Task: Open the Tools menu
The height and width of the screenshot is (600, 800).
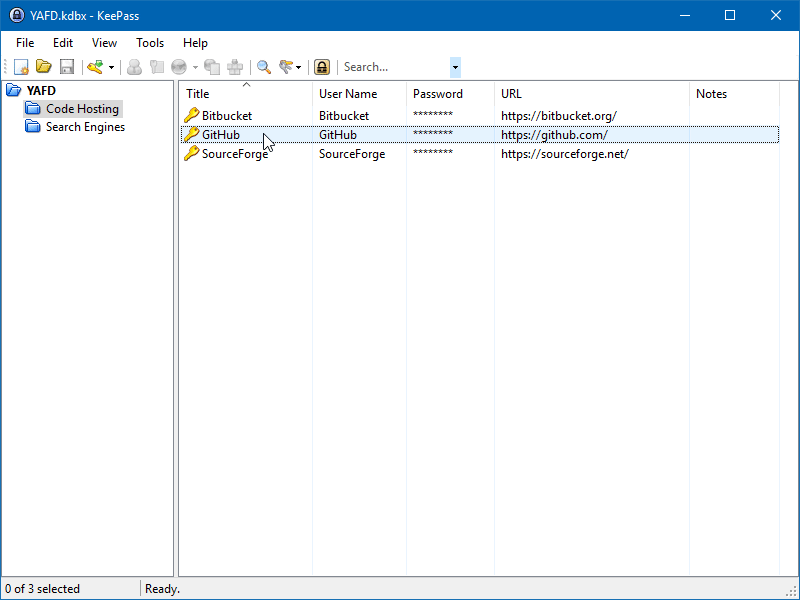Action: [149, 43]
